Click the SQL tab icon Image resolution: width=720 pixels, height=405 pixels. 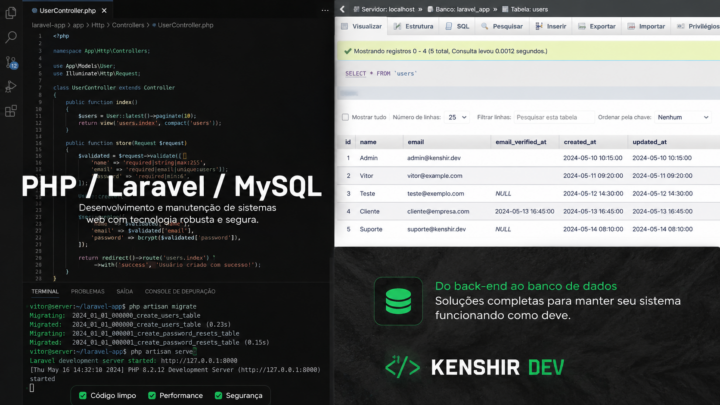pyautogui.click(x=449, y=26)
